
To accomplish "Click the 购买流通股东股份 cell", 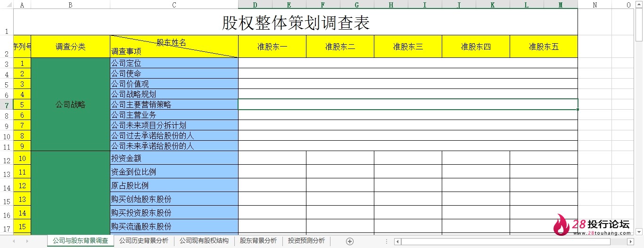I will coord(174,226).
